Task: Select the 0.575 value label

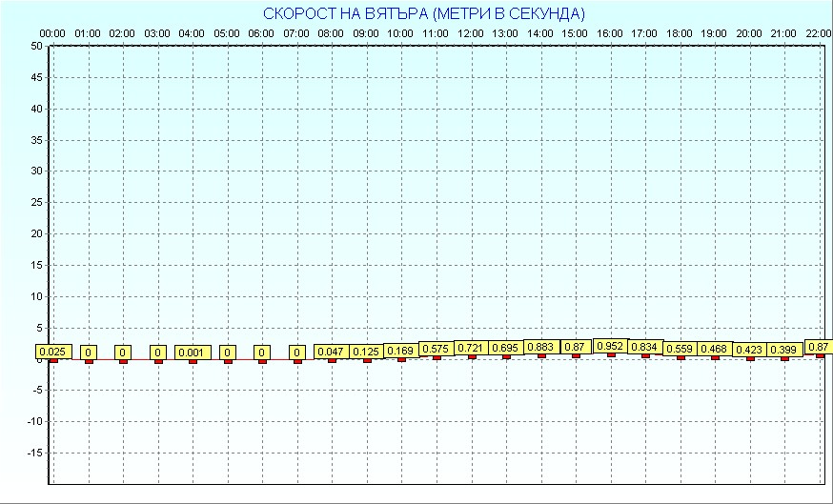Action: tap(437, 349)
